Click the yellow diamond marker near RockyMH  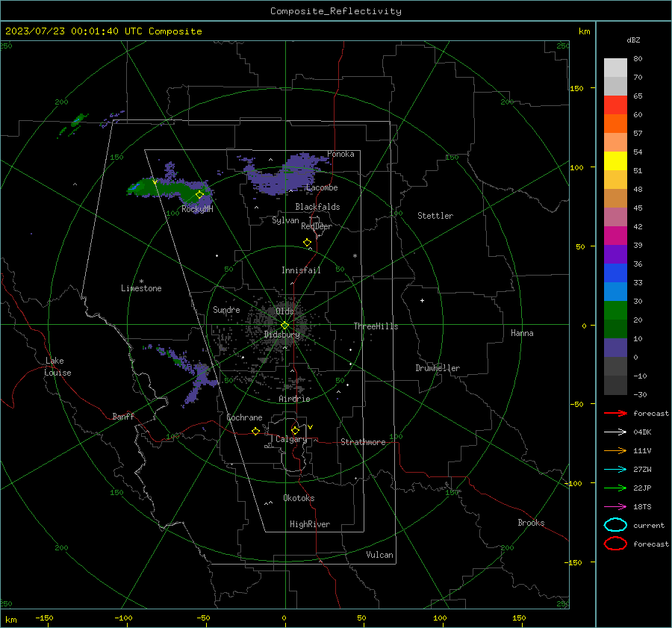199,195
